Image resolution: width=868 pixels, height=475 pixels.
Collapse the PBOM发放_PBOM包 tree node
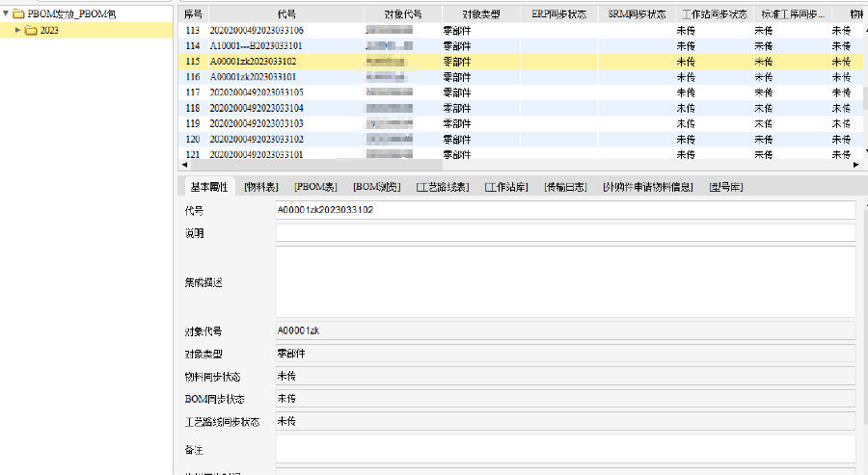(6, 14)
